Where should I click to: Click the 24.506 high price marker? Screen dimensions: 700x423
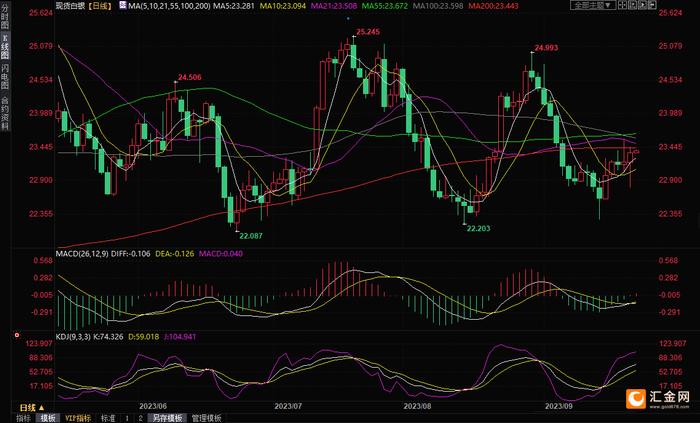[190, 78]
